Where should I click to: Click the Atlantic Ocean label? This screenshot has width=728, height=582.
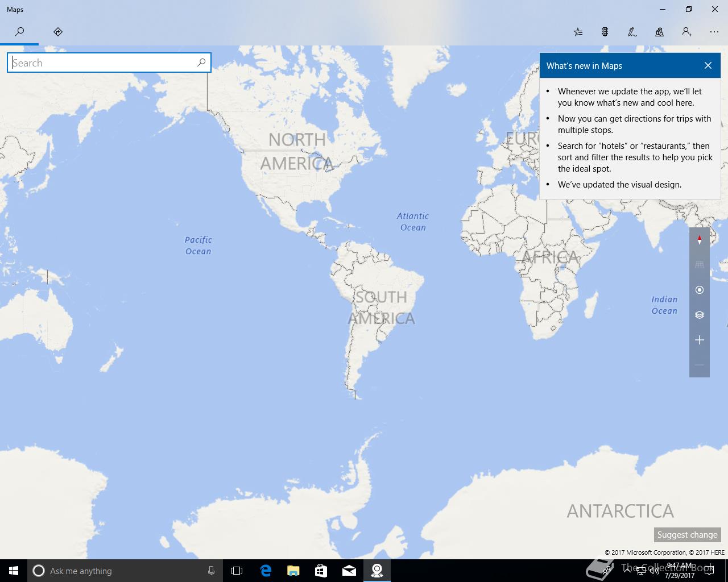coord(413,222)
